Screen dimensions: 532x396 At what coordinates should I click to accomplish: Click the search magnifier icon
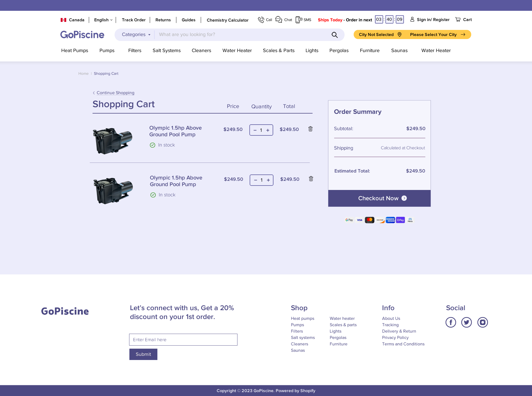(335, 35)
